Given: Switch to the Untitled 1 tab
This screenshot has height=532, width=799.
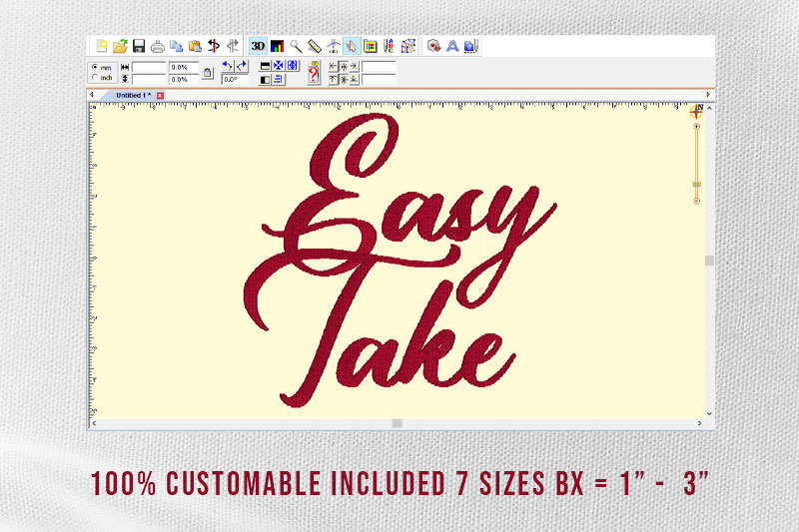Looking at the screenshot, I should point(132,95).
